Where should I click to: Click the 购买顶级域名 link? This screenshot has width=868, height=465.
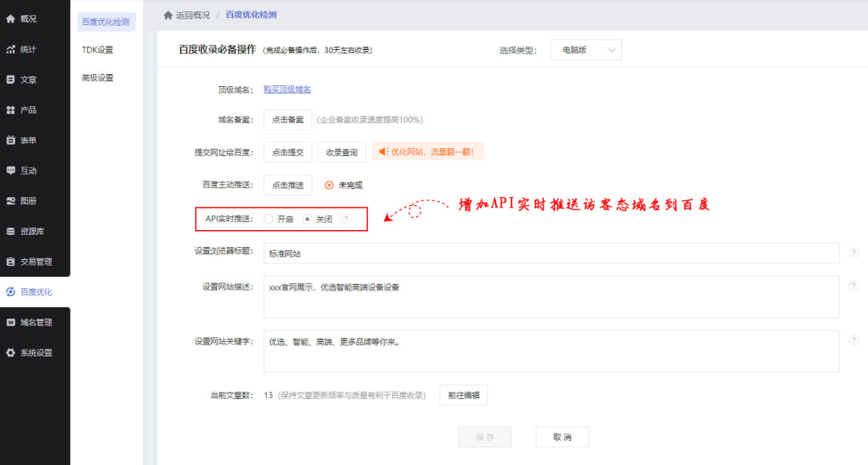coord(287,89)
